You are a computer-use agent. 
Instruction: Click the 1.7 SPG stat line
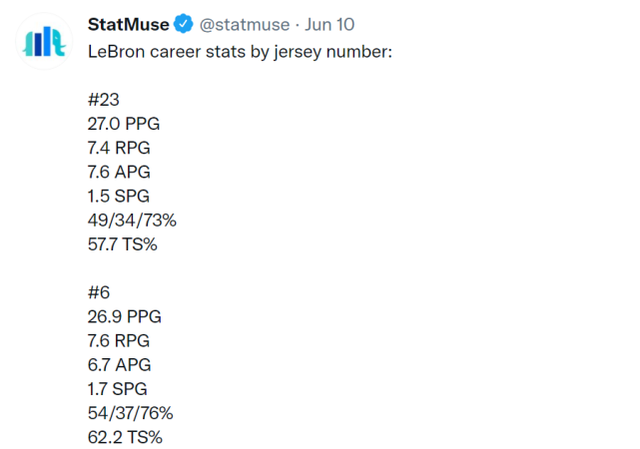[x=120, y=389]
